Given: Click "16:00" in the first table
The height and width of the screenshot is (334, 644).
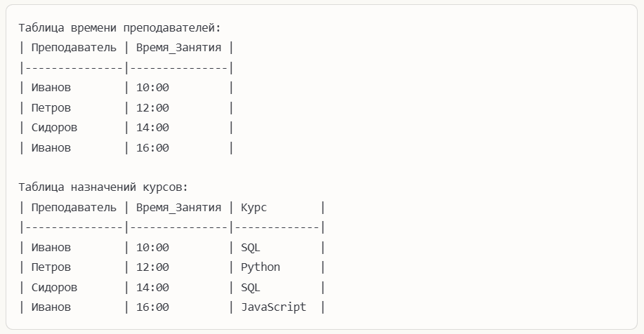Looking at the screenshot, I should (x=152, y=148).
